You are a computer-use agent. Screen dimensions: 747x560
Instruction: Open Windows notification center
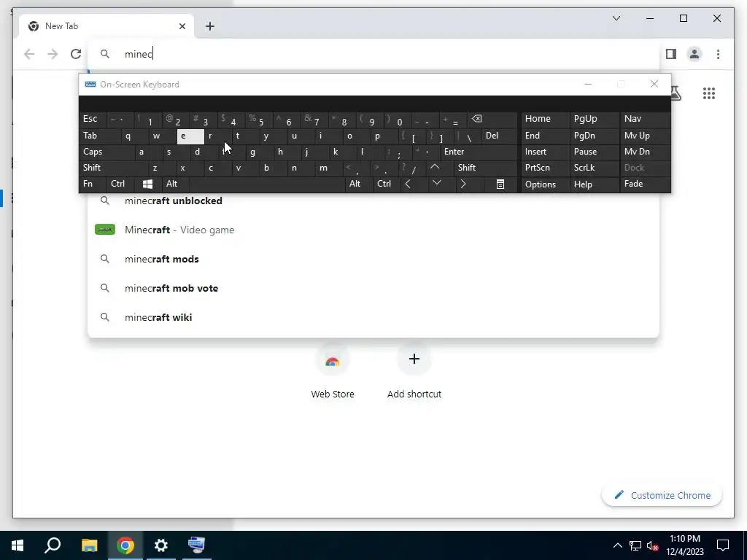point(723,545)
